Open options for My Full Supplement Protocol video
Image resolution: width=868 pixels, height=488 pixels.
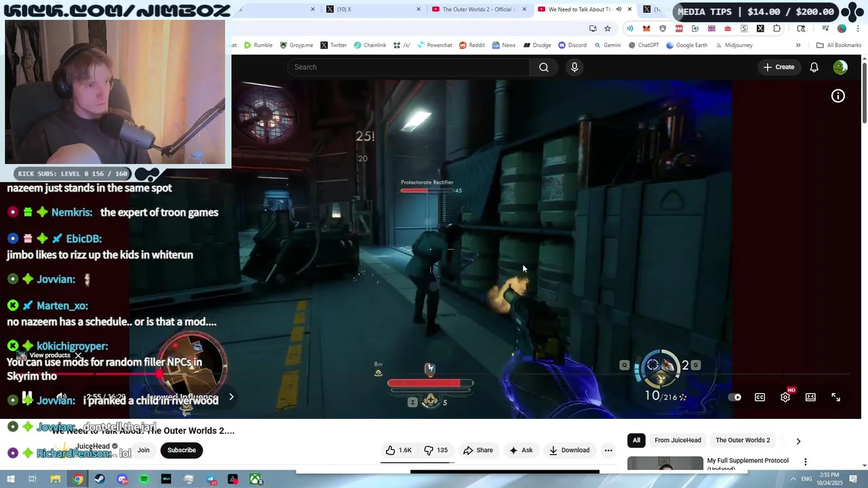click(805, 462)
